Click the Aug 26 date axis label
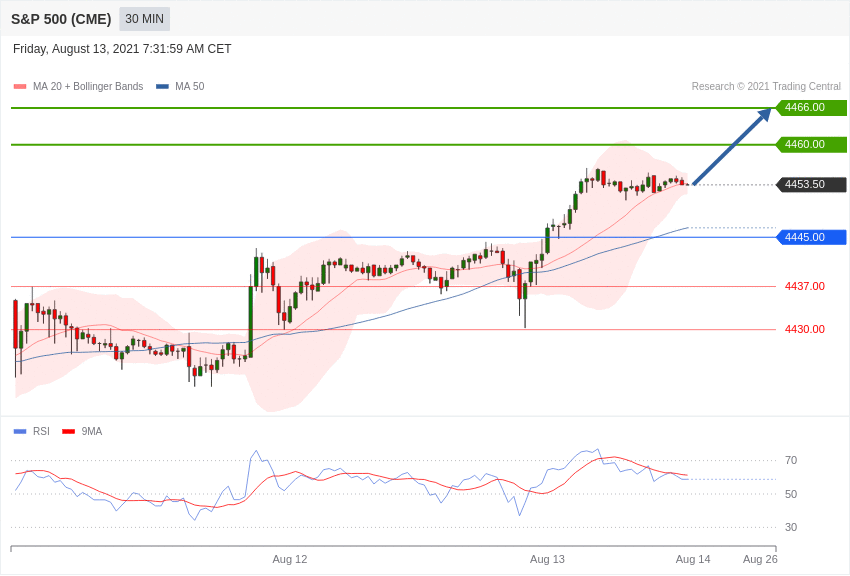The image size is (850, 576). 760,559
